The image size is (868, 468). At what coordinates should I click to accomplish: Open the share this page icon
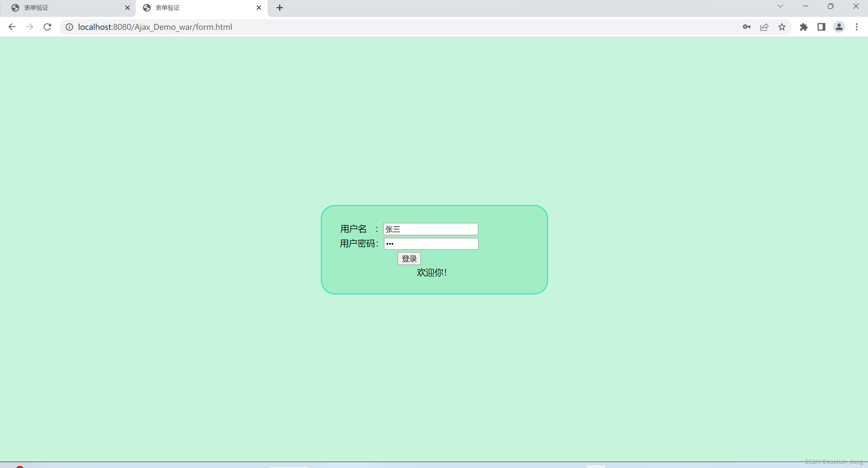point(764,27)
